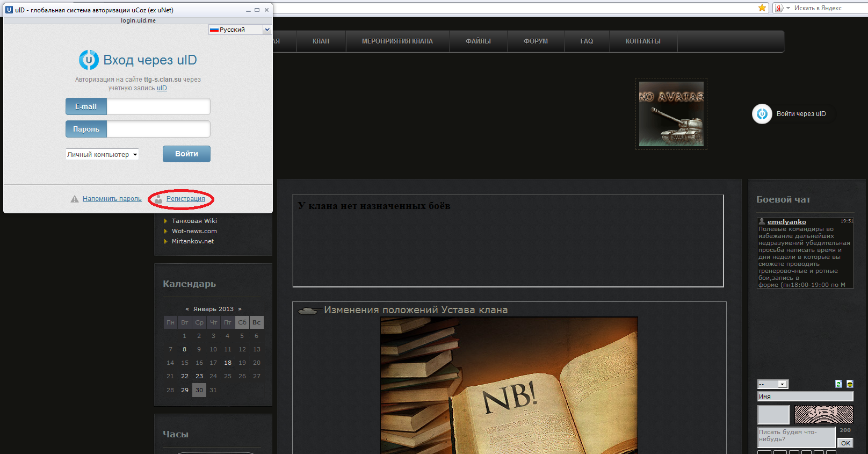Click the Yandex search engine icon

click(x=779, y=8)
